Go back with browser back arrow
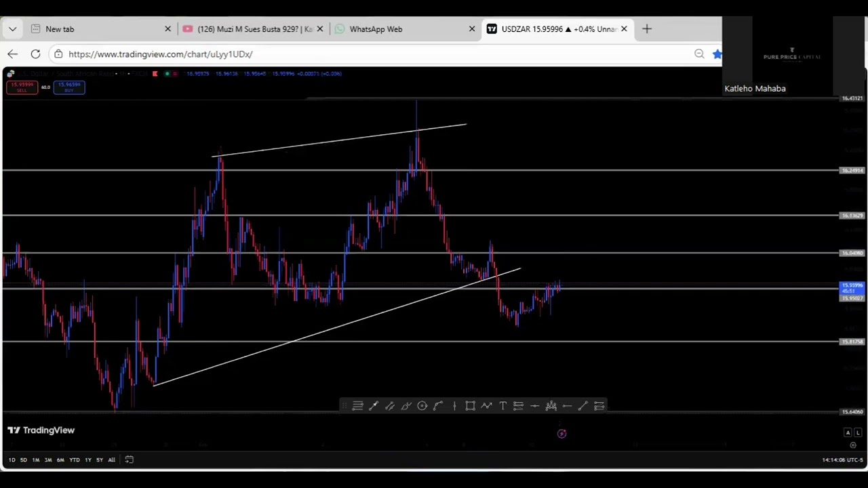 (x=12, y=54)
